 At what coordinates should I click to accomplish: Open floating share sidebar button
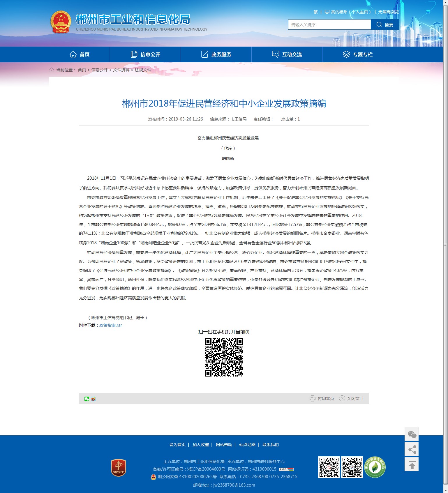(412, 449)
